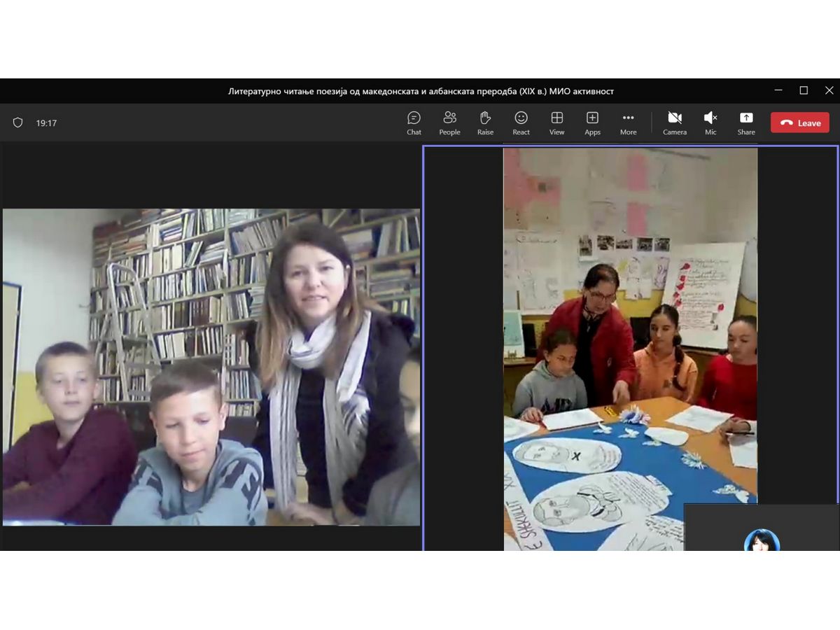Select the classroom table video feed
840x630 pixels.
click(x=630, y=349)
